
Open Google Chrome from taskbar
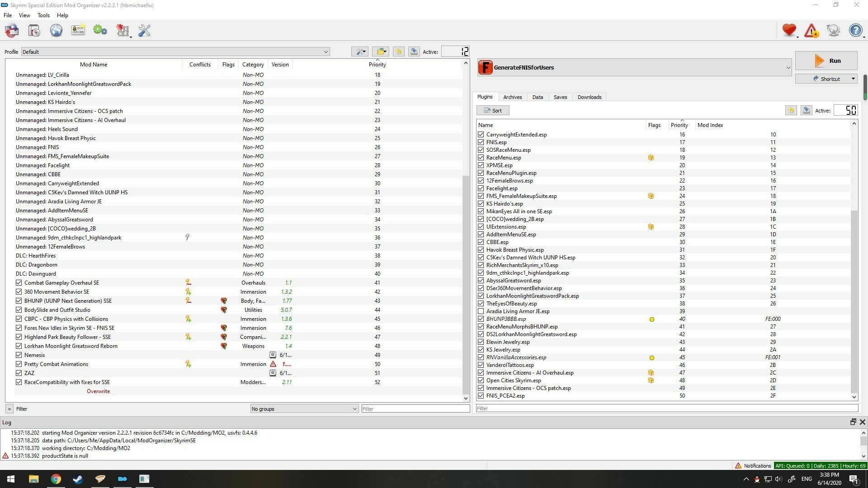[x=56, y=479]
